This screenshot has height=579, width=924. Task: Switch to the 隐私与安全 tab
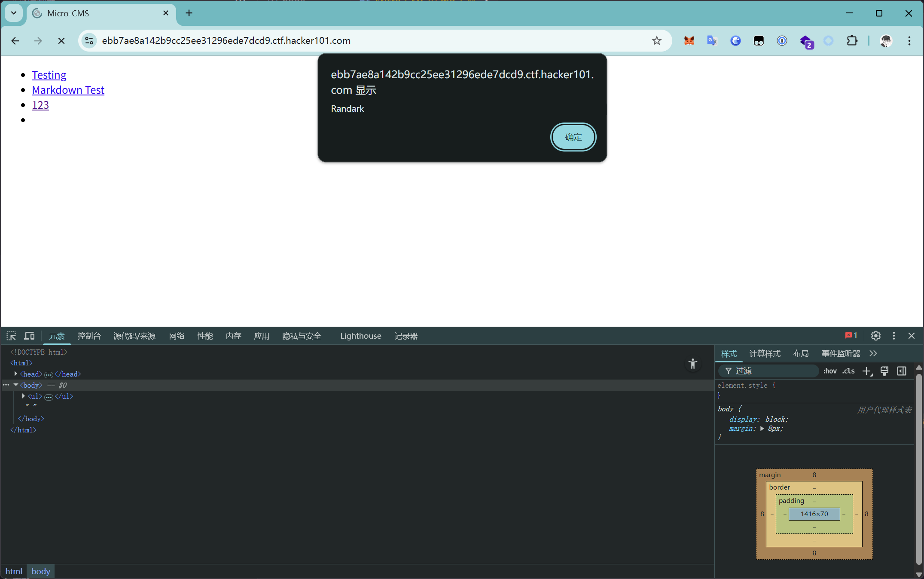coord(302,336)
